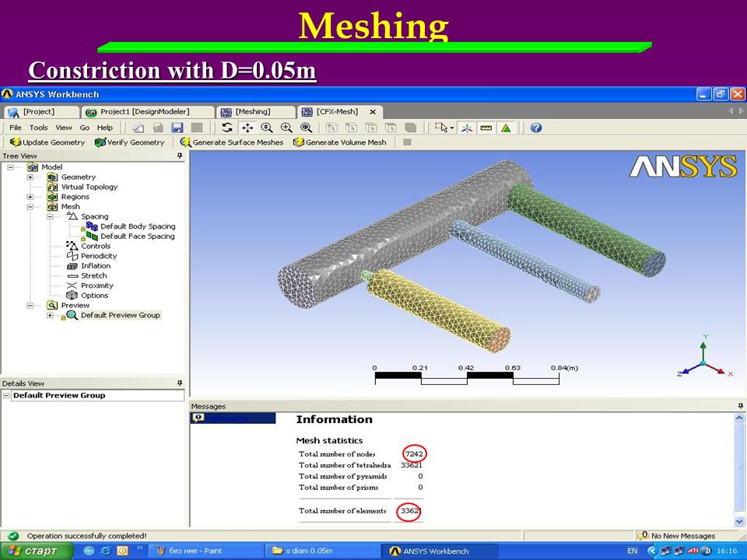Select the Pan (move arrows) tool
Screen dimensions: 747x560
[x=247, y=128]
